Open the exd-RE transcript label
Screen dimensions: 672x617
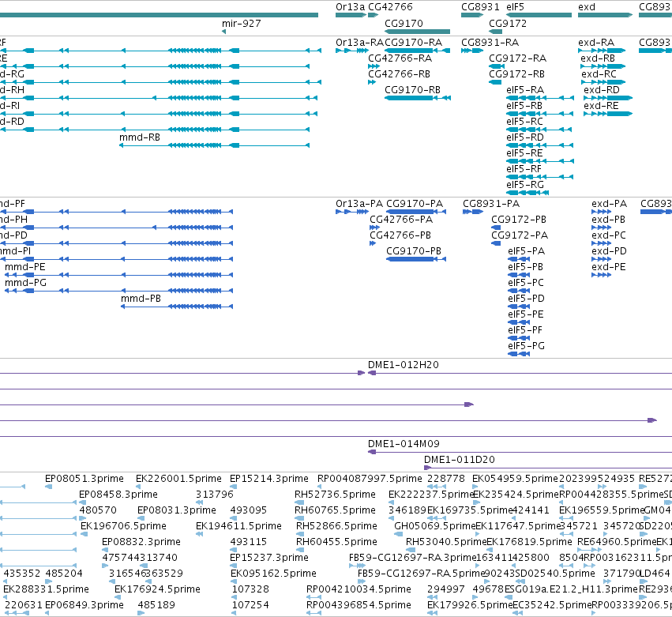click(x=601, y=106)
